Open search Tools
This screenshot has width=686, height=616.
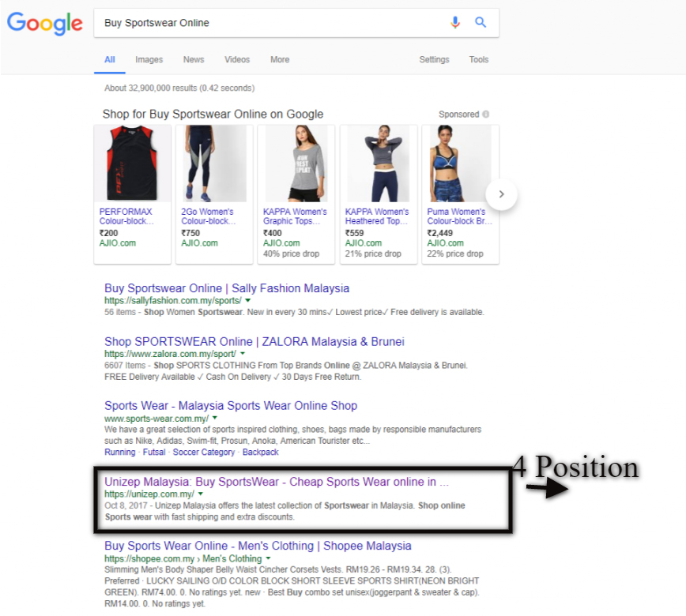479,59
